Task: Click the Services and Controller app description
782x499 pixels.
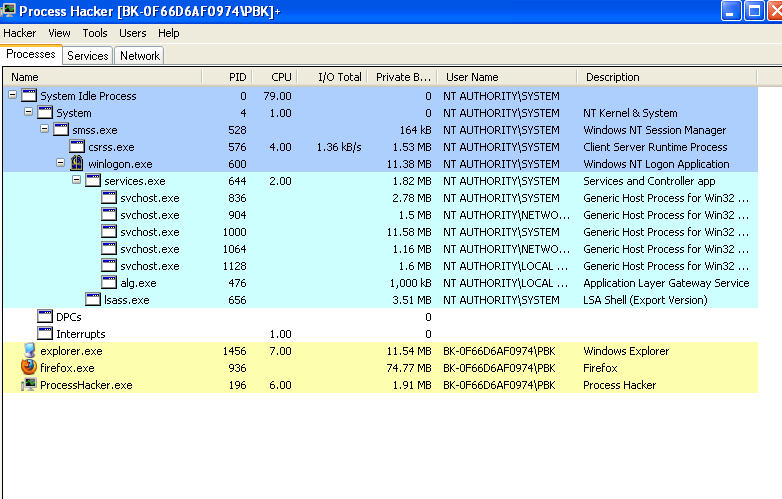Action: 649,181
